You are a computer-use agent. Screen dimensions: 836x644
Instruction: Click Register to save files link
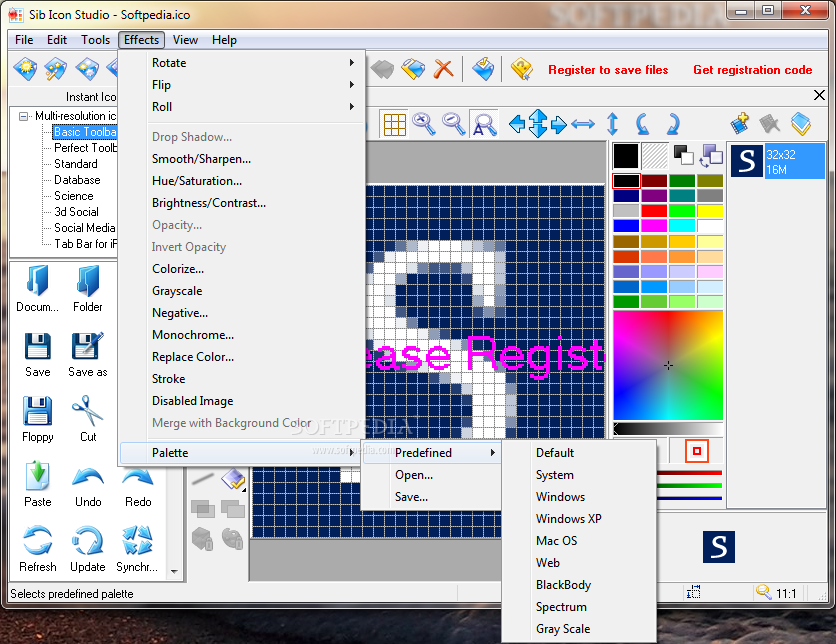(608, 70)
